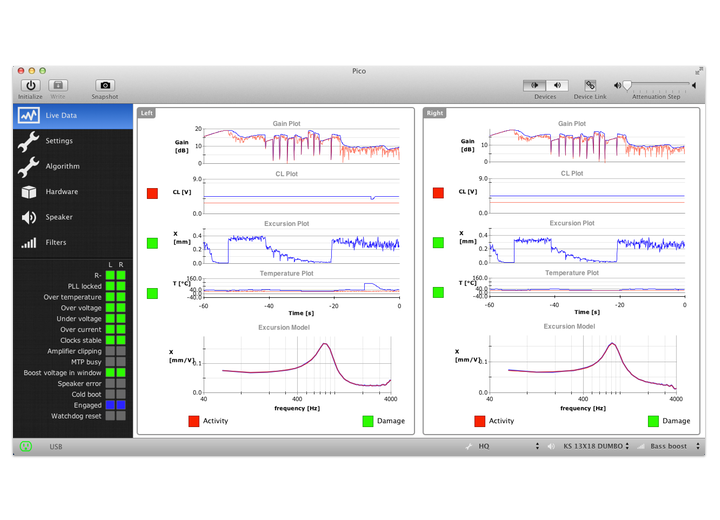Open Speaker section in sidebar
Image resolution: width=720 pixels, height=520 pixels.
pyautogui.click(x=73, y=217)
